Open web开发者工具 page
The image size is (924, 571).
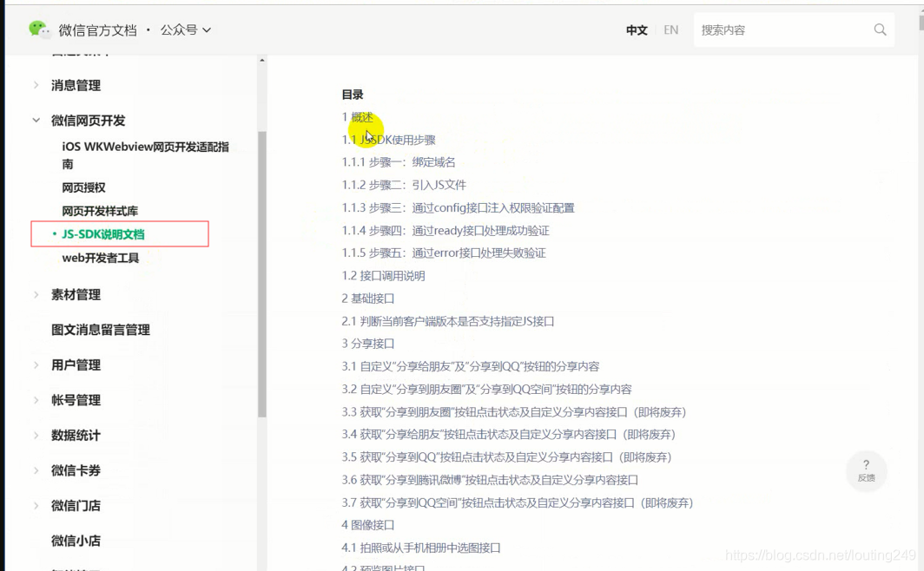coord(101,258)
